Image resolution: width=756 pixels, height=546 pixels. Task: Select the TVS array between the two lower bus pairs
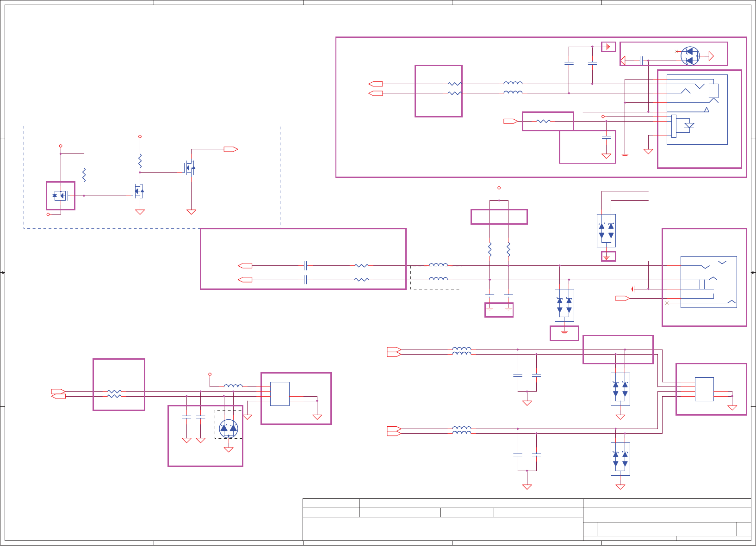620,389
